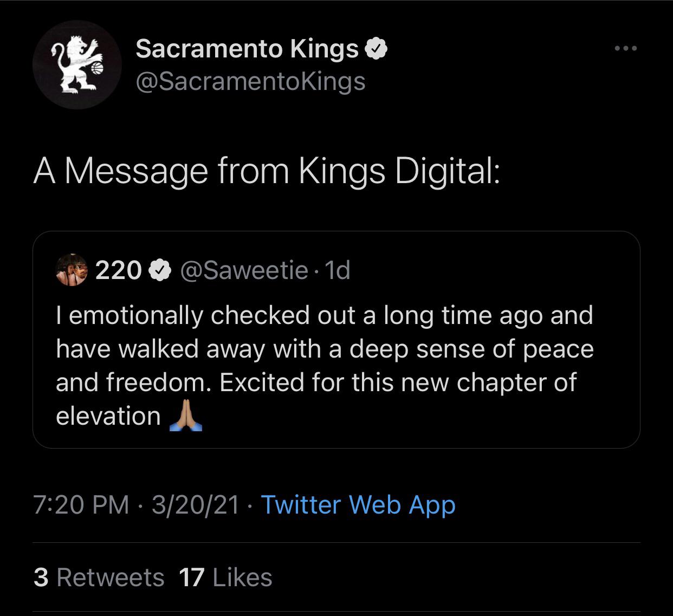The height and width of the screenshot is (616, 673).
Task: View the '3 Retweets' list
Action: [x=99, y=578]
